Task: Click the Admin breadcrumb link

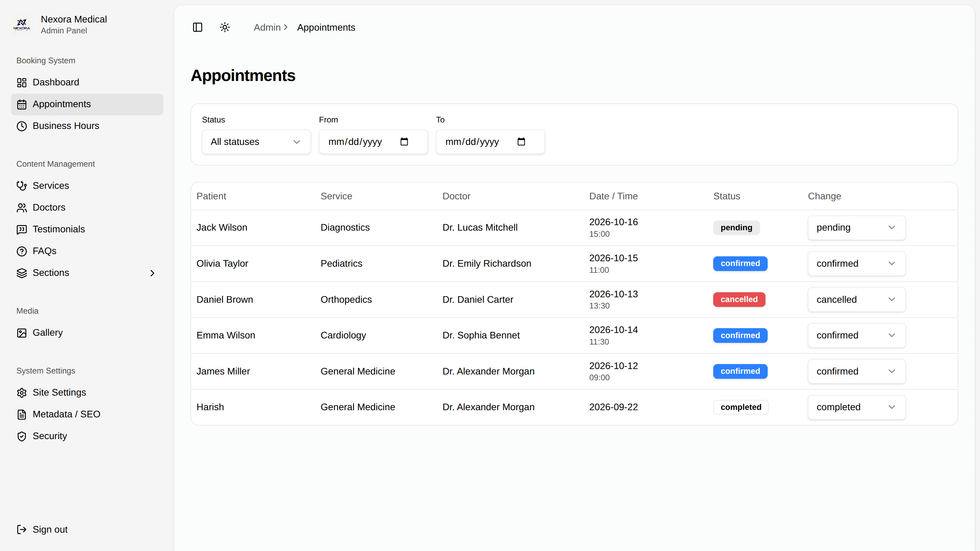Action: click(x=267, y=27)
